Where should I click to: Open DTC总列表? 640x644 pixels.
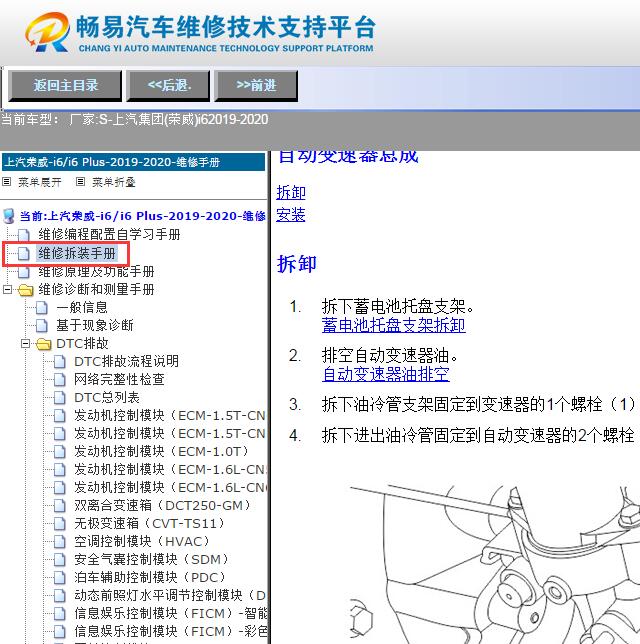[x=107, y=397]
